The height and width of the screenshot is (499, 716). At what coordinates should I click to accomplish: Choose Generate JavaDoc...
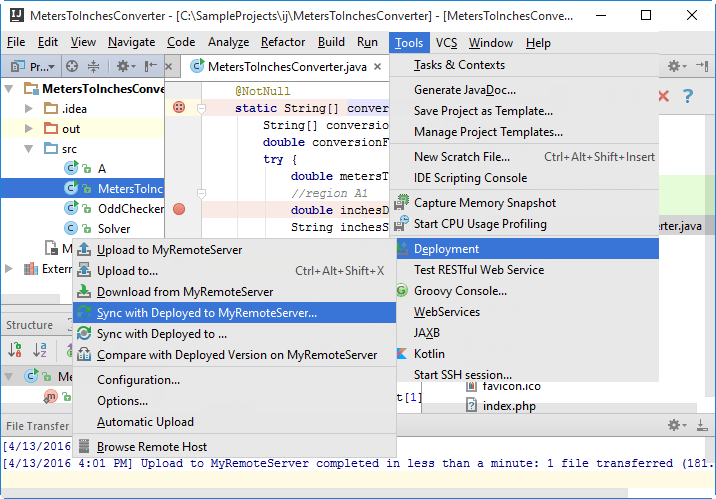click(x=524, y=90)
